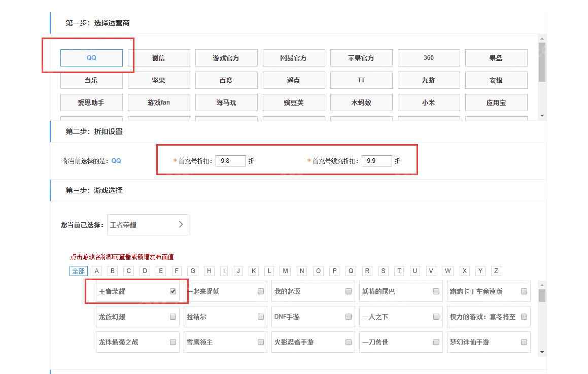The height and width of the screenshot is (374, 588).
Task: Pick the 网易官方 operator
Action: coord(294,58)
